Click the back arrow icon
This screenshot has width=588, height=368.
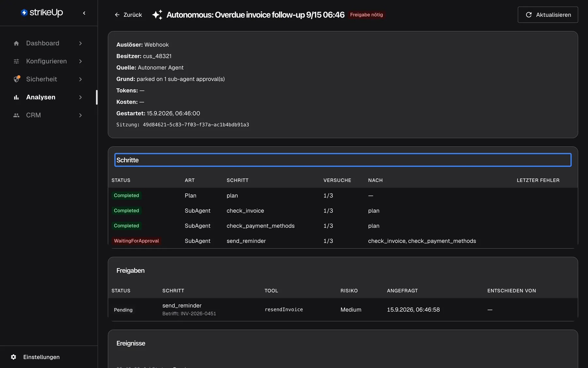(117, 15)
